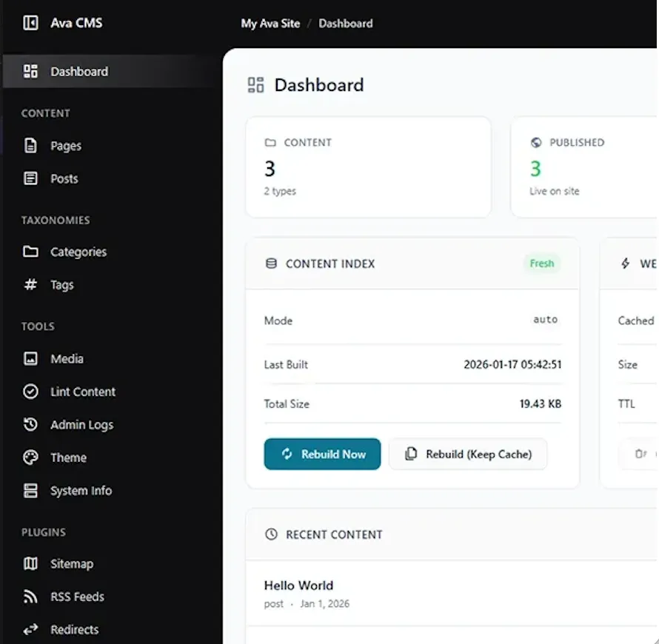Screen dimensions: 659x644
Task: Navigate to Tags
Action: point(111,285)
